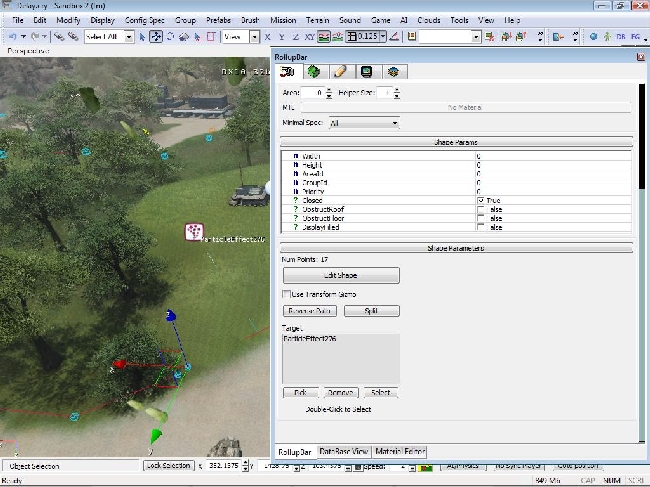Choose the Select object arrow tool
Viewport: 650px width, 487px height.
point(142,37)
